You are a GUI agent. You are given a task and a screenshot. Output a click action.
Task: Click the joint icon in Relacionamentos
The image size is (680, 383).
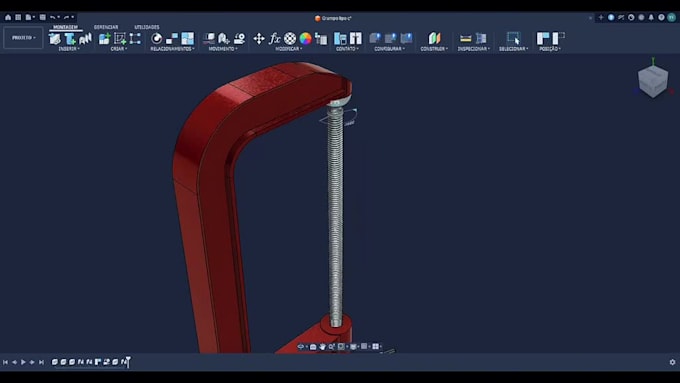coord(157,39)
